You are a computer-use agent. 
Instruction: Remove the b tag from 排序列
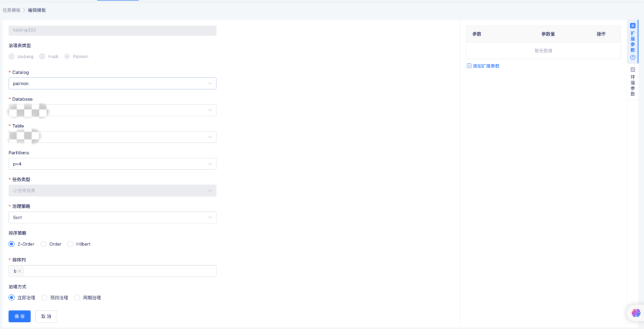pyautogui.click(x=19, y=271)
